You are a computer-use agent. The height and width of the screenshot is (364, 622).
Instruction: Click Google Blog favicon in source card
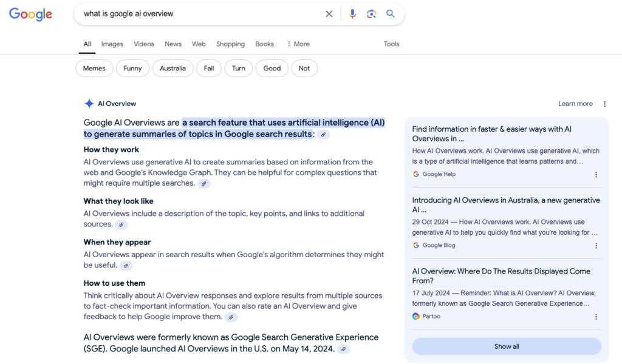(415, 245)
